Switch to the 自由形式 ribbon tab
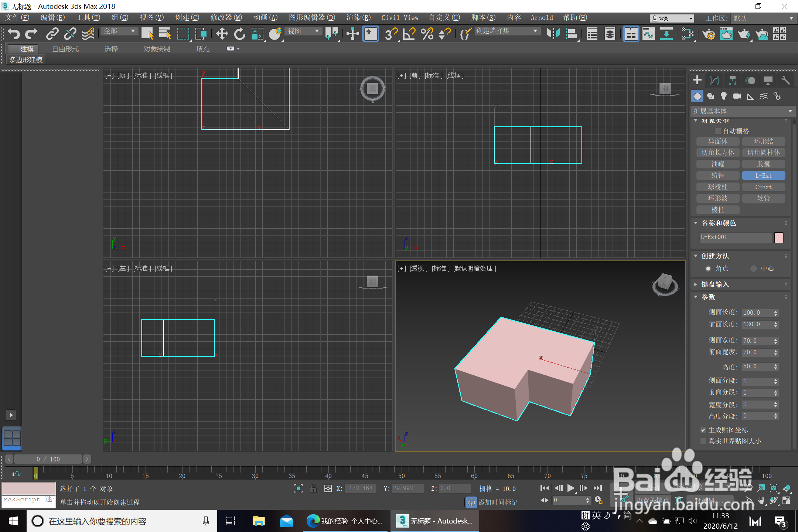This screenshot has width=798, height=532. [x=65, y=49]
